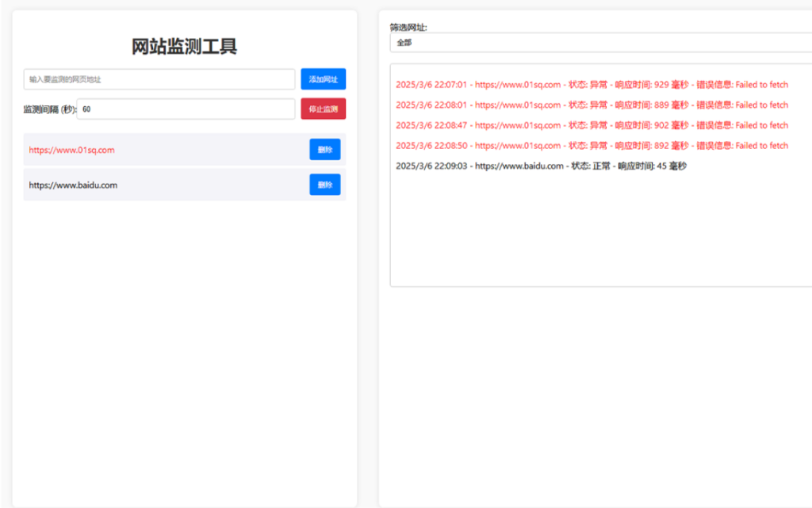Screen dimensions: 812x508
Task: Click the 筛选网址 label text
Action: point(408,27)
